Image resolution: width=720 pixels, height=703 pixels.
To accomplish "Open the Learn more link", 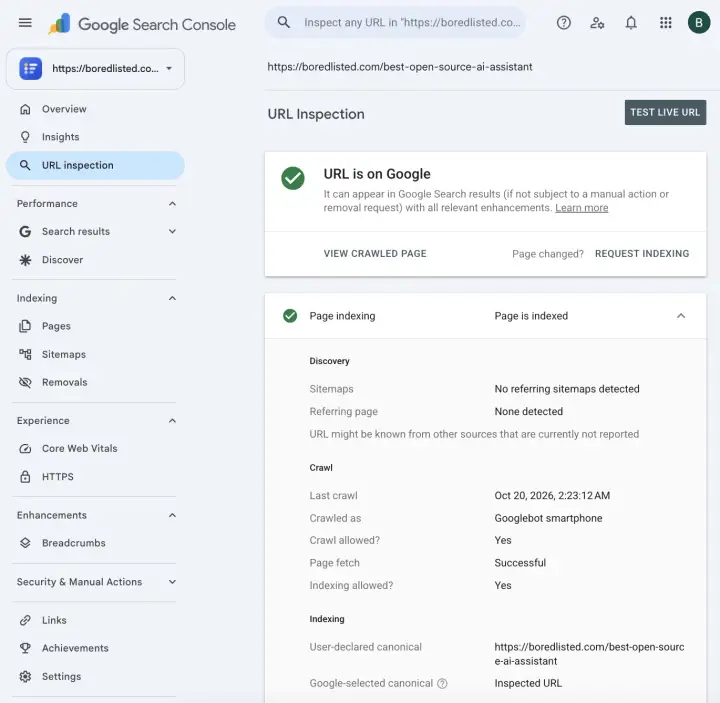I will (x=581, y=208).
